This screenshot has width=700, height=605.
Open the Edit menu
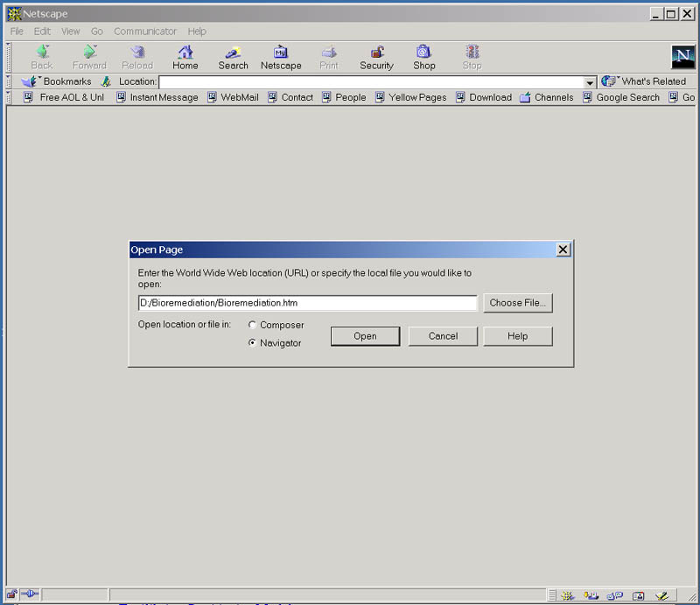coord(42,32)
